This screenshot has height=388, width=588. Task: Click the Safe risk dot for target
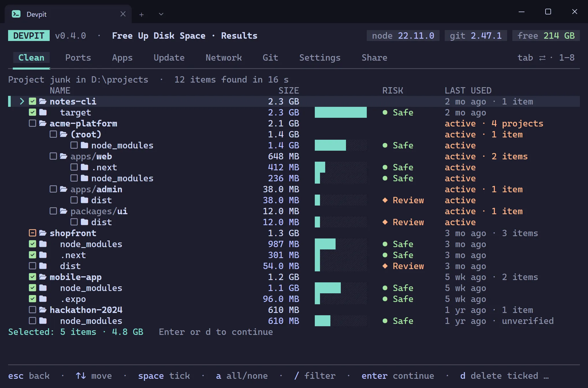tap(385, 112)
